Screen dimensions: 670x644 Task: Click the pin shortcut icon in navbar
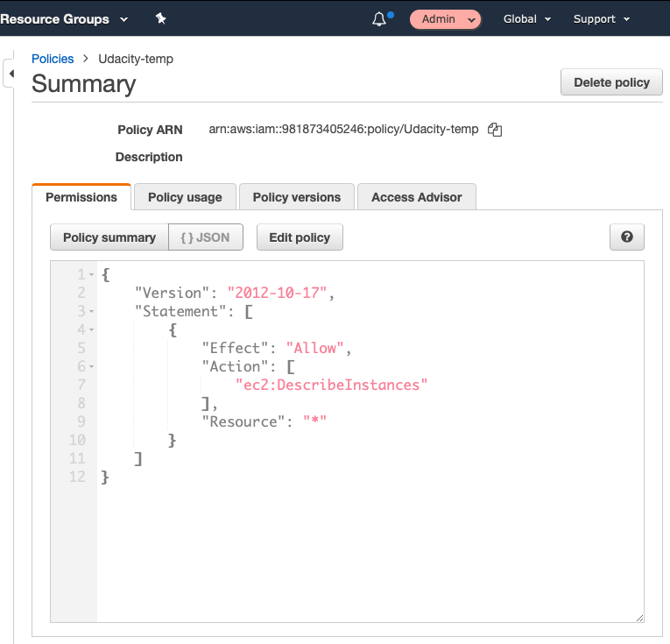pyautogui.click(x=160, y=18)
